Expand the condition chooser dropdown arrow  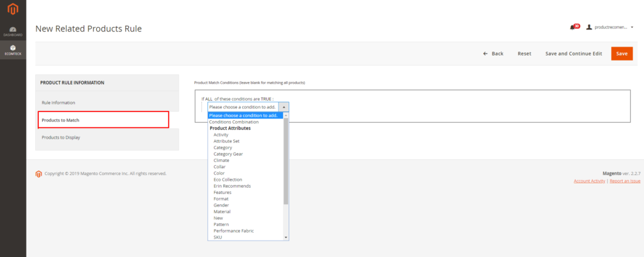pos(284,107)
